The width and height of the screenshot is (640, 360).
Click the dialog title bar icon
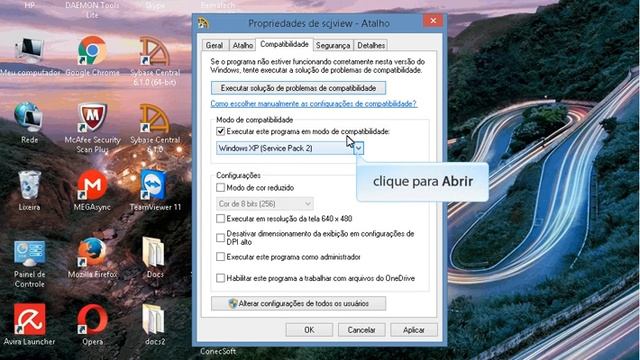coord(203,23)
